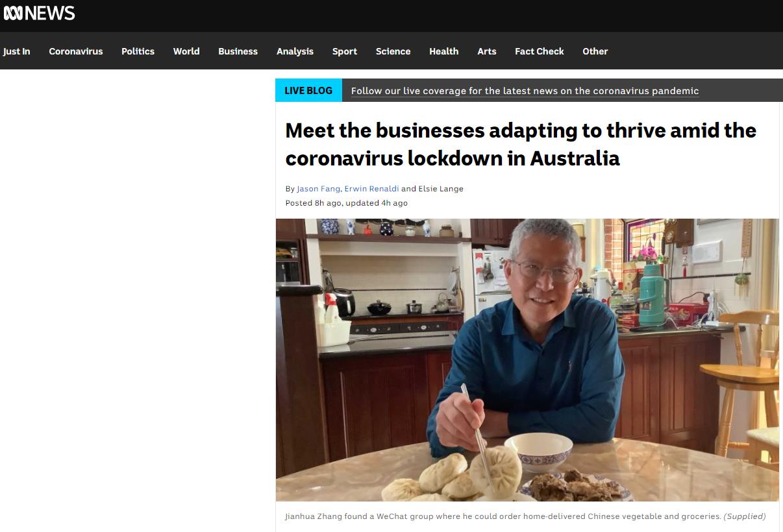Open the ABC News logo homepage
Image resolution: width=783 pixels, height=532 pixels.
point(39,13)
